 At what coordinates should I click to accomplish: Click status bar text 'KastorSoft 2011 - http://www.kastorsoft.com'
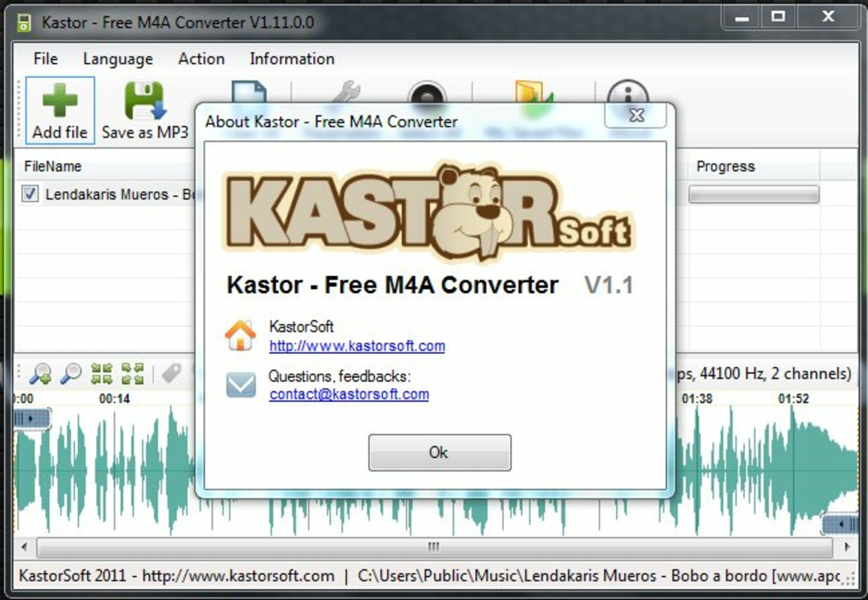click(176, 576)
